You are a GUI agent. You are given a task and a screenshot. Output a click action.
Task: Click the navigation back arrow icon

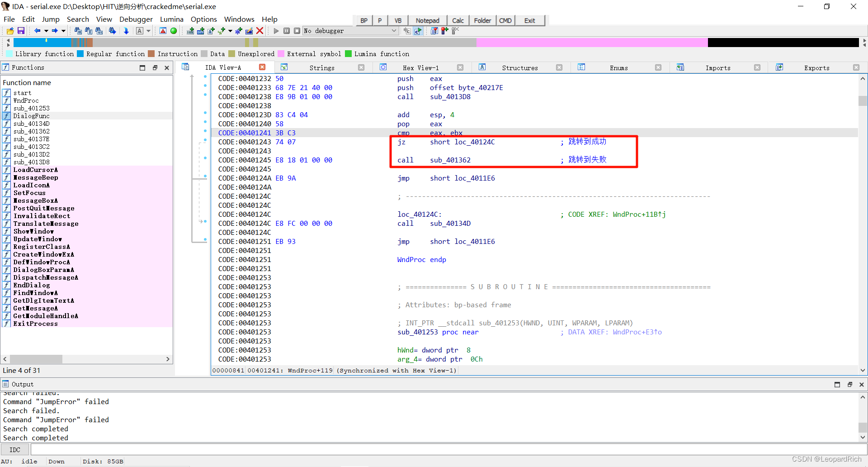click(38, 31)
